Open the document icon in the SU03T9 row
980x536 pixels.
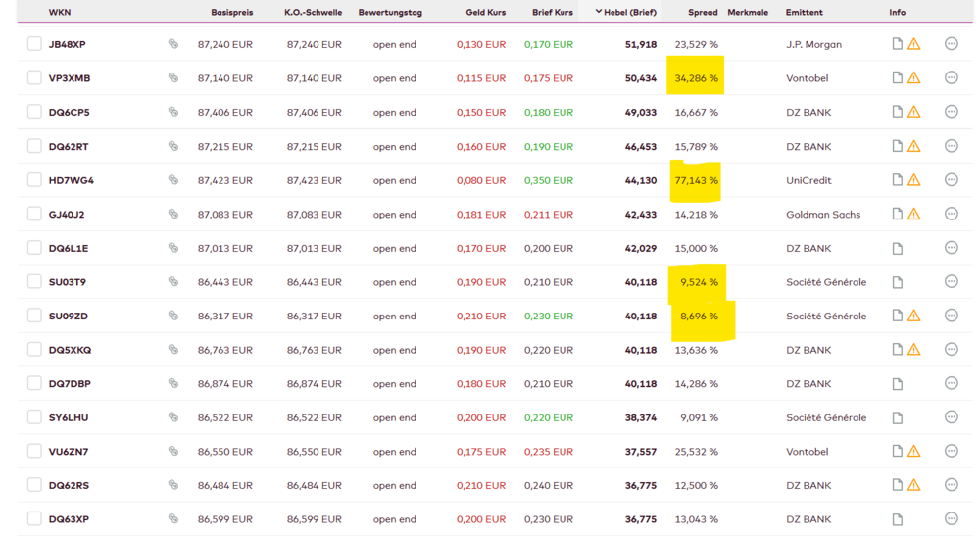(897, 282)
